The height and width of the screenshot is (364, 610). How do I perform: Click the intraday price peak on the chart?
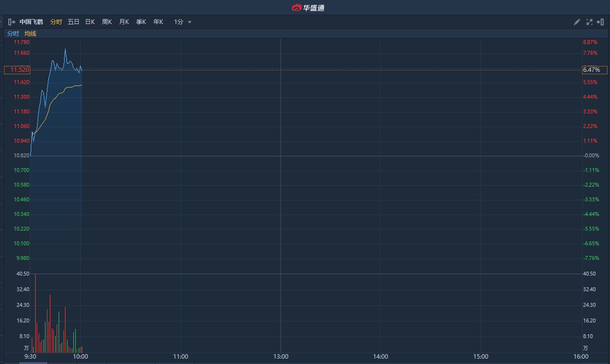point(65,49)
